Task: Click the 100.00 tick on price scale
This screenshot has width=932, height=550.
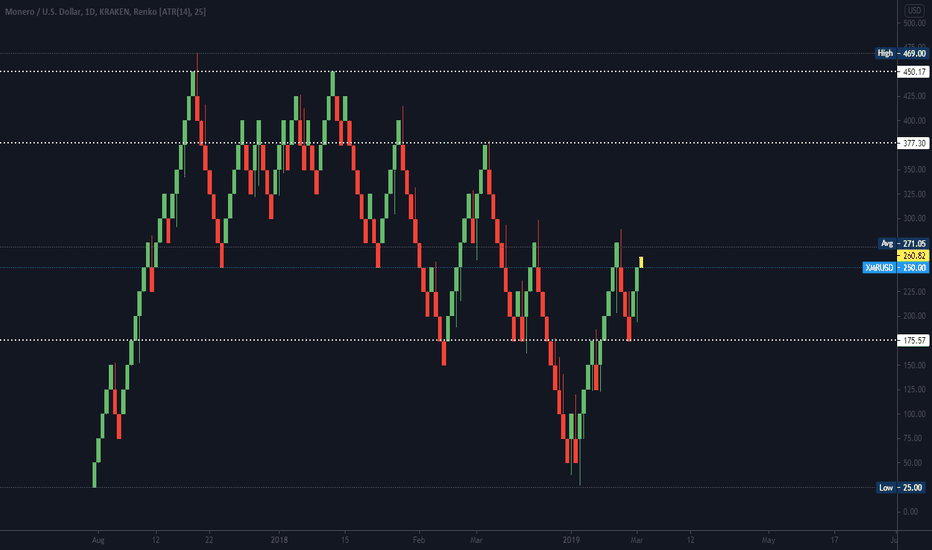Action: (x=914, y=414)
